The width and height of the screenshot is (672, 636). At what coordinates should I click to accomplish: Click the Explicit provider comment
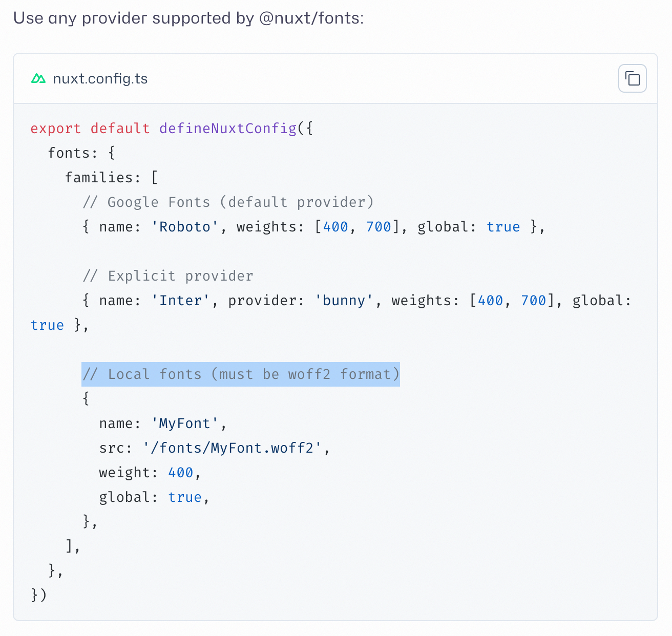(167, 276)
